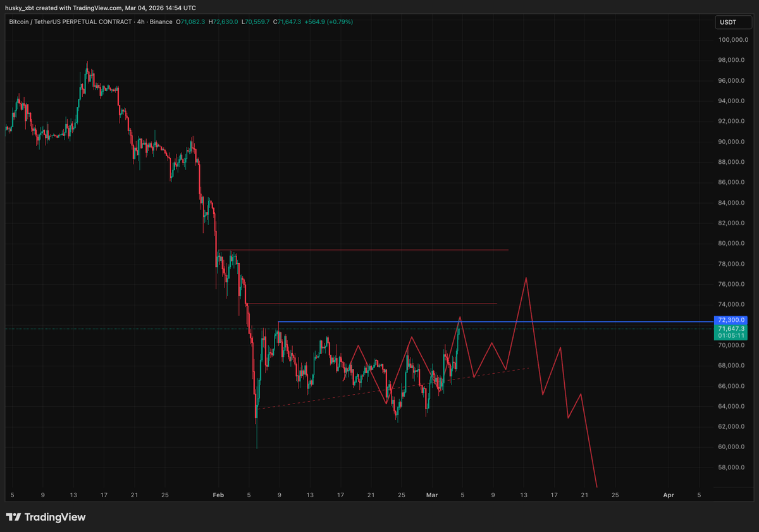Click the 96,000.0 price axis label
This screenshot has width=759, height=532.
click(732, 81)
